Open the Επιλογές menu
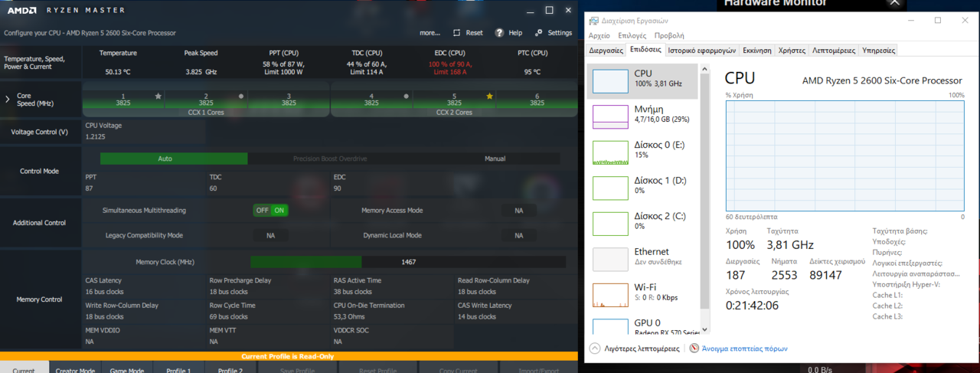Image resolution: width=980 pixels, height=373 pixels. (x=632, y=35)
